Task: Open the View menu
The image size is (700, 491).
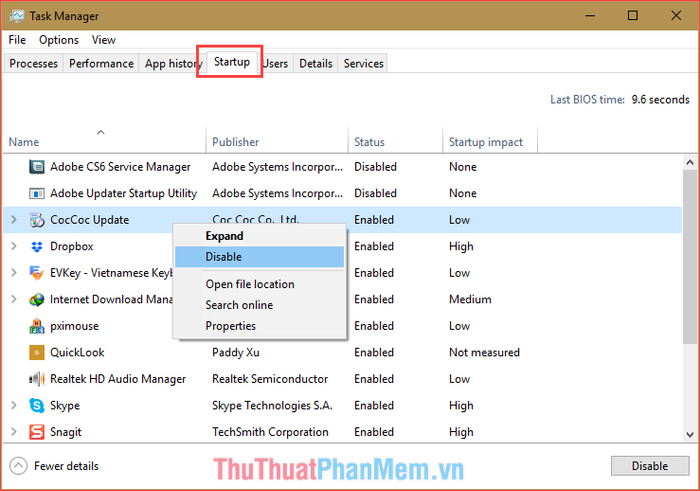Action: (104, 40)
